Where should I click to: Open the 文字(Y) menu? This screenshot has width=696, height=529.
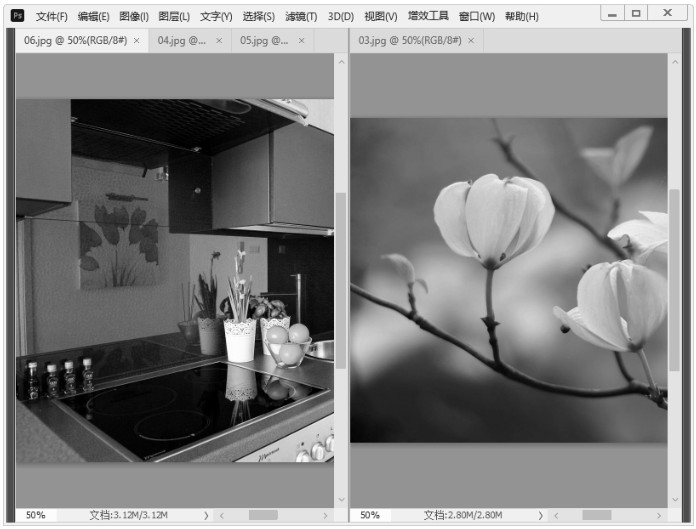(x=216, y=17)
